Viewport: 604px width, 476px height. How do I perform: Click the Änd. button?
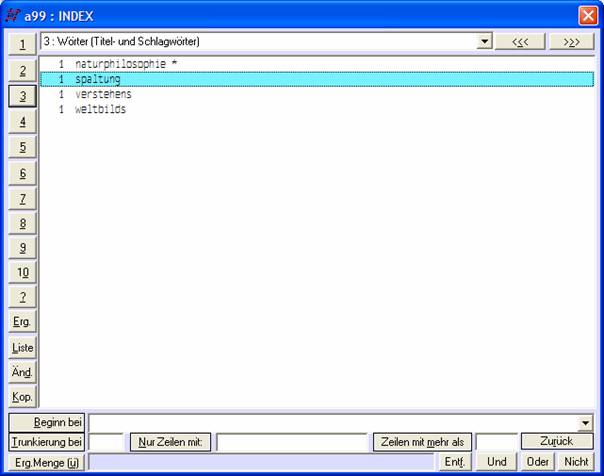tap(23, 372)
